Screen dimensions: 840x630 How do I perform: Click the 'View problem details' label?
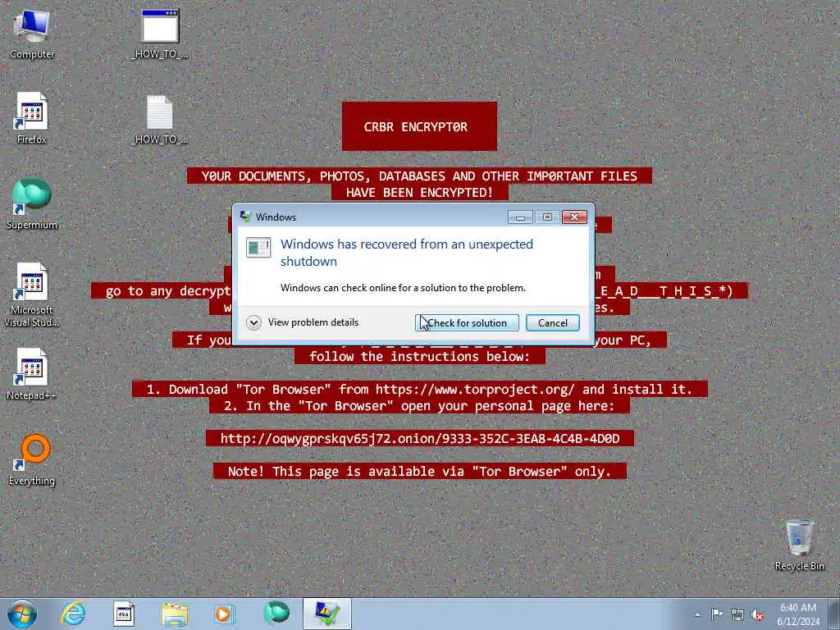pyautogui.click(x=313, y=322)
